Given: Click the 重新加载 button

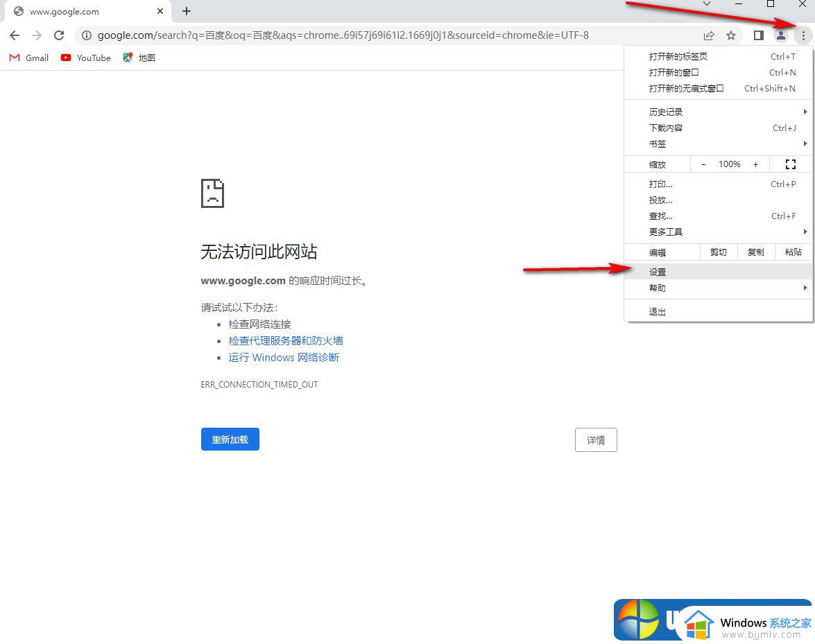Looking at the screenshot, I should (x=230, y=440).
